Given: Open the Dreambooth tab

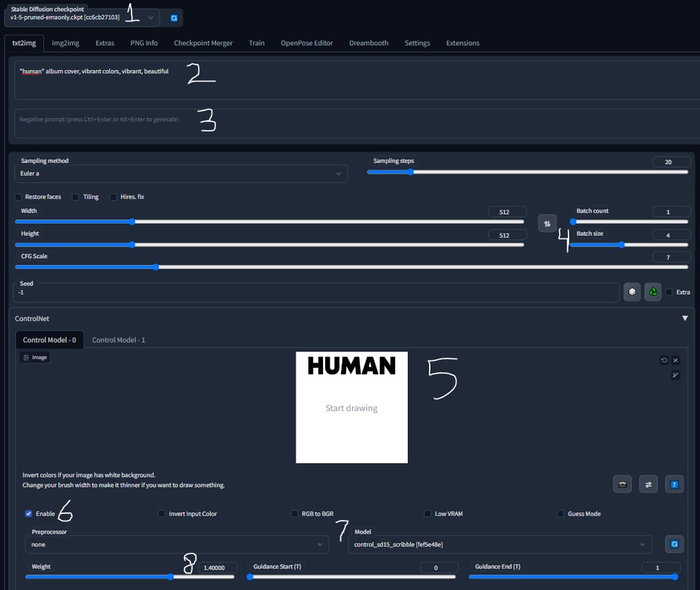Looking at the screenshot, I should [x=369, y=43].
